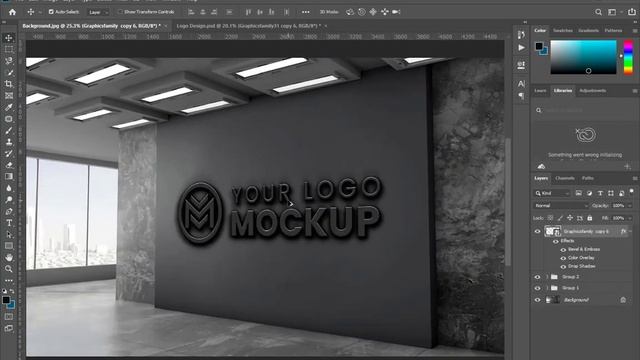640x360 pixels.
Task: Go to the Home screen
Action: (13, 12)
